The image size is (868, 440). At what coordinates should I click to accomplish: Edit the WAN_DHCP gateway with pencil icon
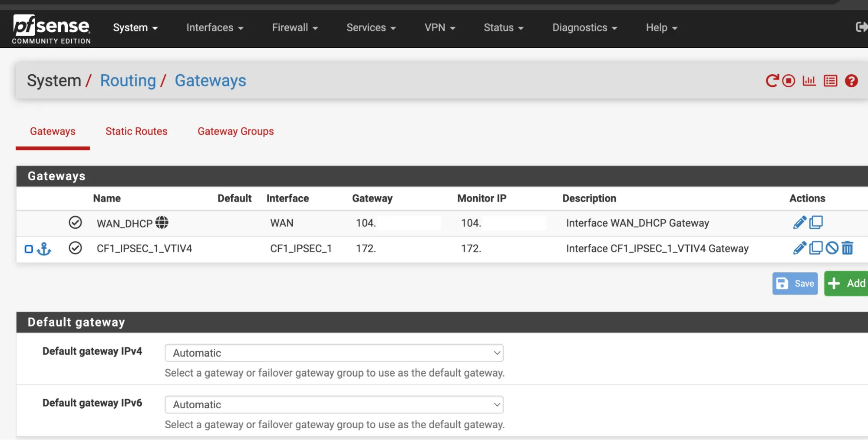[x=799, y=222]
